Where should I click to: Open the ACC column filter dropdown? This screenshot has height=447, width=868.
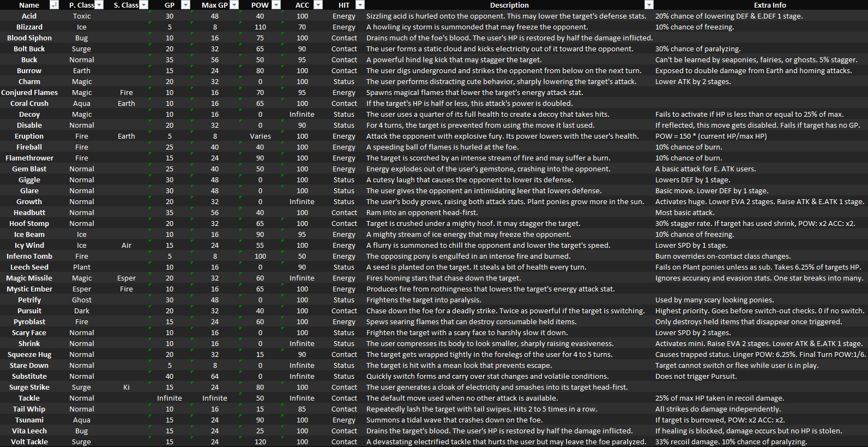[318, 5]
